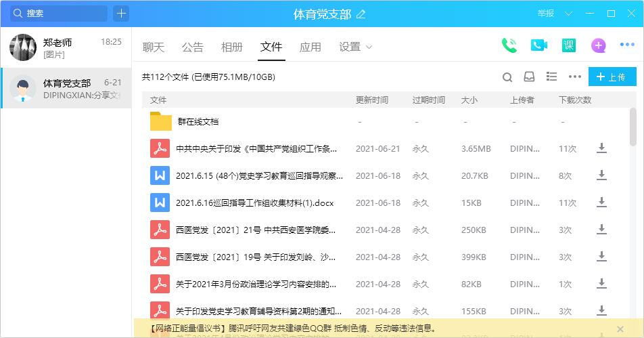Switch to the 公告 tab
Screen dimensions: 644x338
tap(193, 47)
